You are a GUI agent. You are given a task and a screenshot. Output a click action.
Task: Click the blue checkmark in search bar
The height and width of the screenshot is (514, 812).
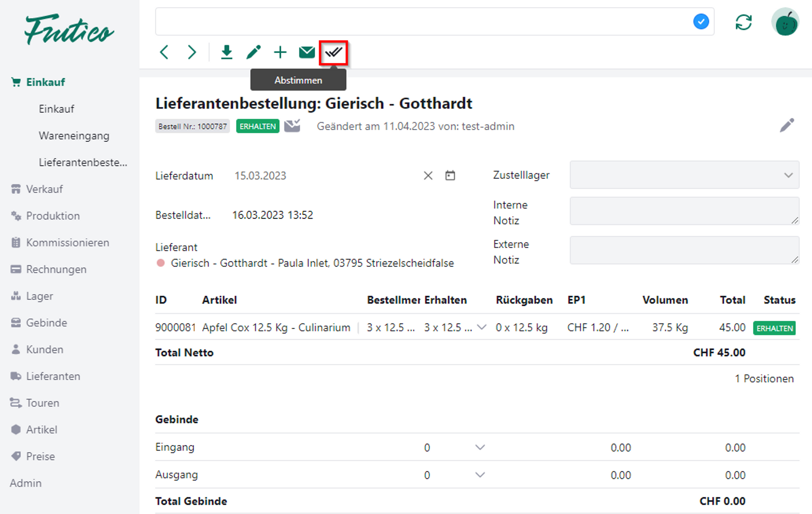701,22
